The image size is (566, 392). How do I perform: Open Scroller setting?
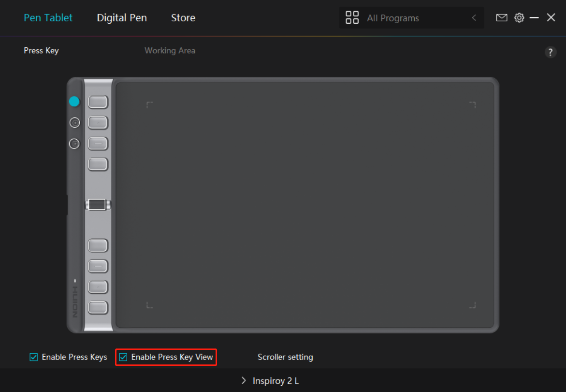[285, 357]
